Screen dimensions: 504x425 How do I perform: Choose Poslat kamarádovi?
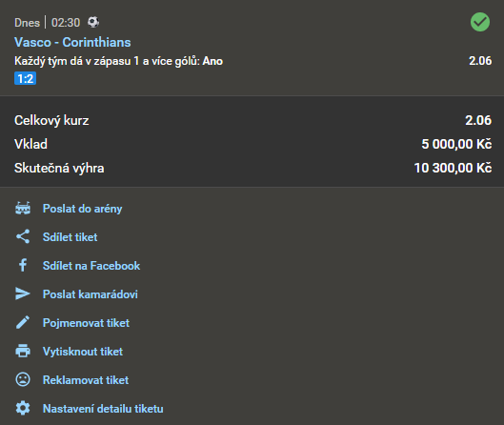coord(91,294)
